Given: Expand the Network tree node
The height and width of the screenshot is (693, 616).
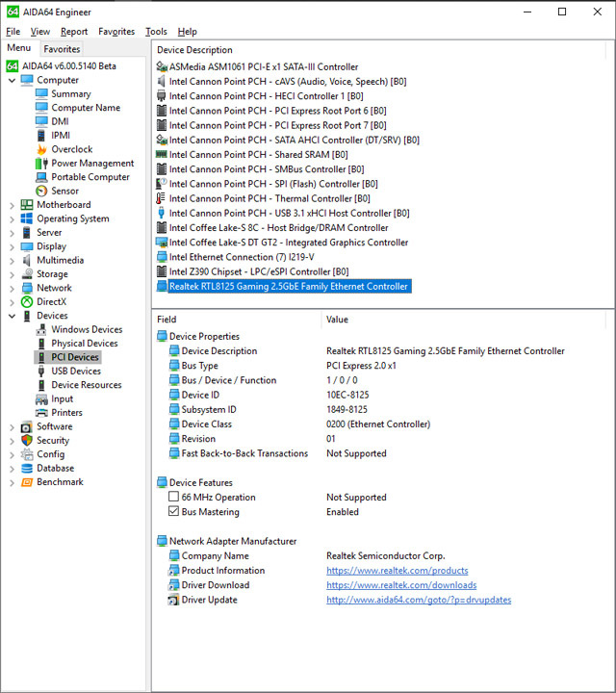Looking at the screenshot, I should pos(12,288).
